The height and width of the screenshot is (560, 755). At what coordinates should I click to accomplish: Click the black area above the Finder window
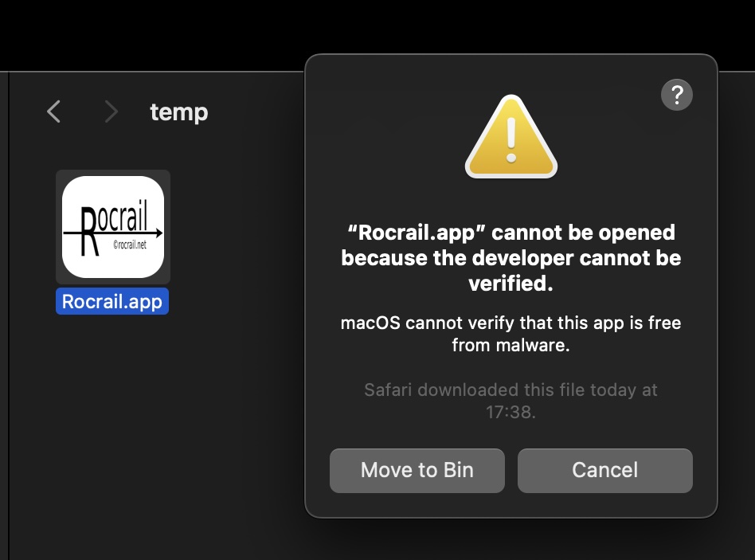(159, 32)
